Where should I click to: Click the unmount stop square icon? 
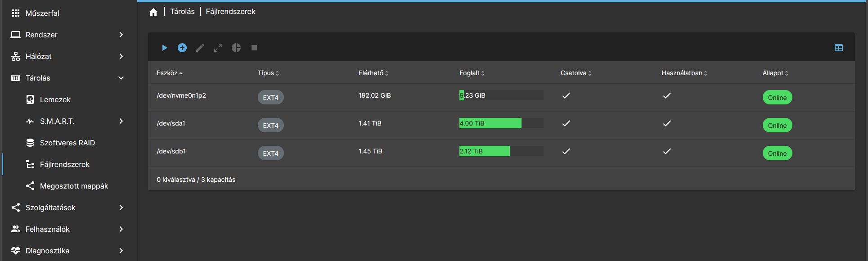point(254,48)
